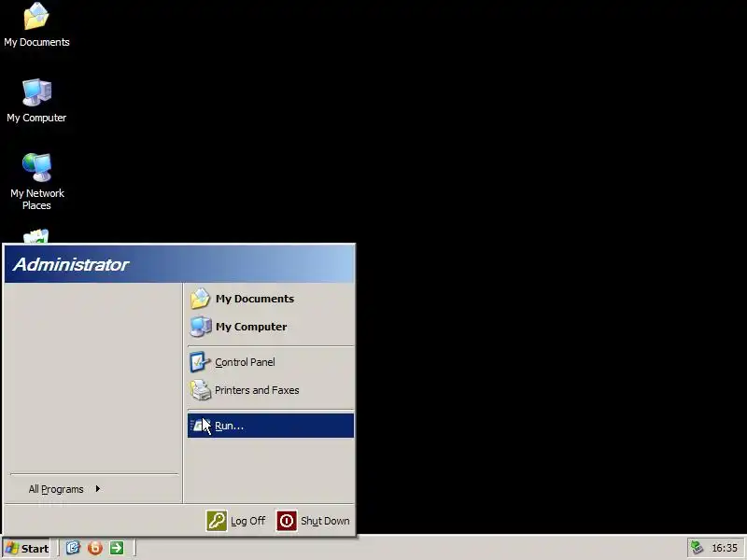The image size is (747, 560).
Task: Click the Start button
Action: pyautogui.click(x=28, y=548)
